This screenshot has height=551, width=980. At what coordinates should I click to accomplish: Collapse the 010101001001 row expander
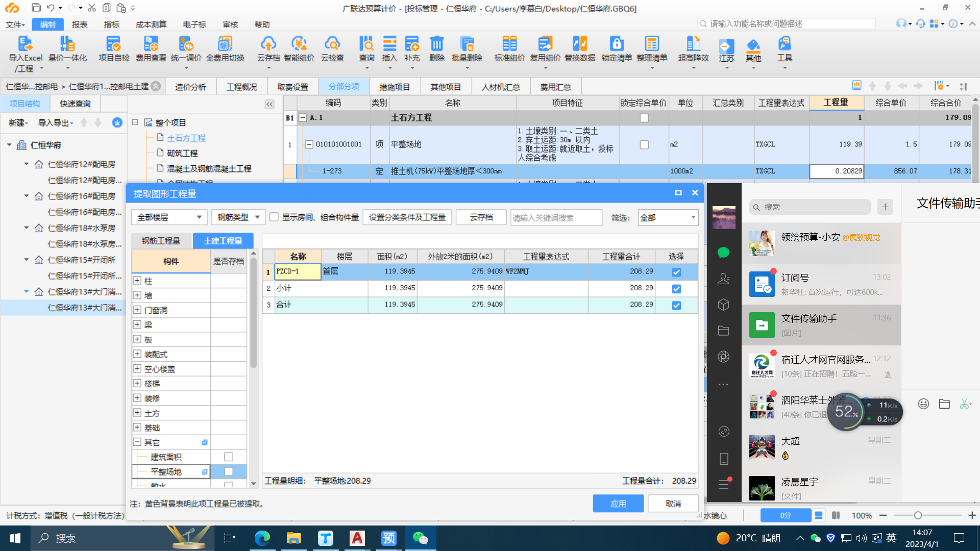[309, 144]
